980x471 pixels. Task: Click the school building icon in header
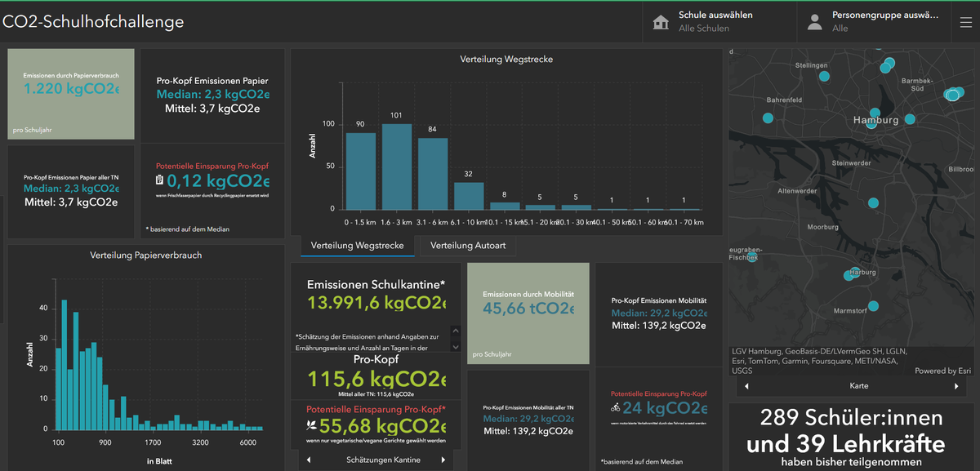coord(661,22)
